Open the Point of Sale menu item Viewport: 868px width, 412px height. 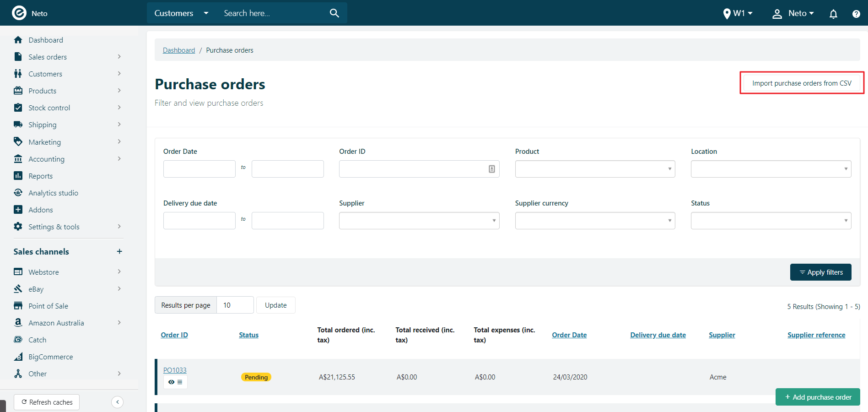point(48,306)
